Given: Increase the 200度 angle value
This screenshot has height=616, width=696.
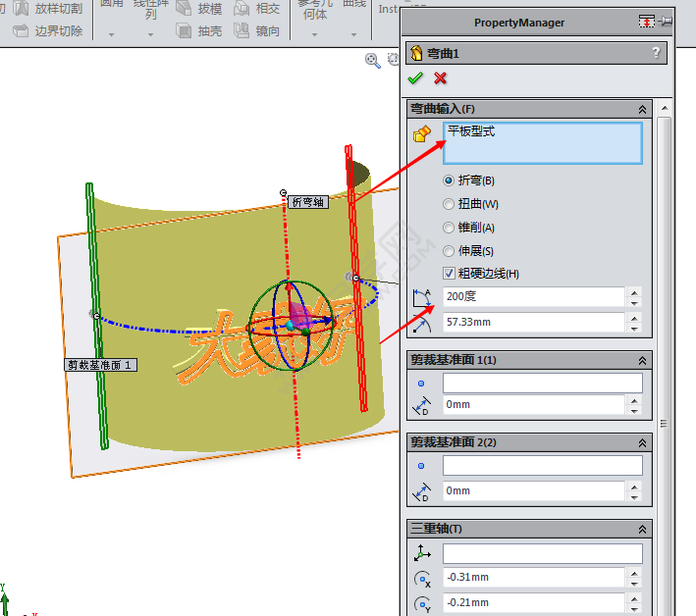Looking at the screenshot, I should [x=635, y=292].
